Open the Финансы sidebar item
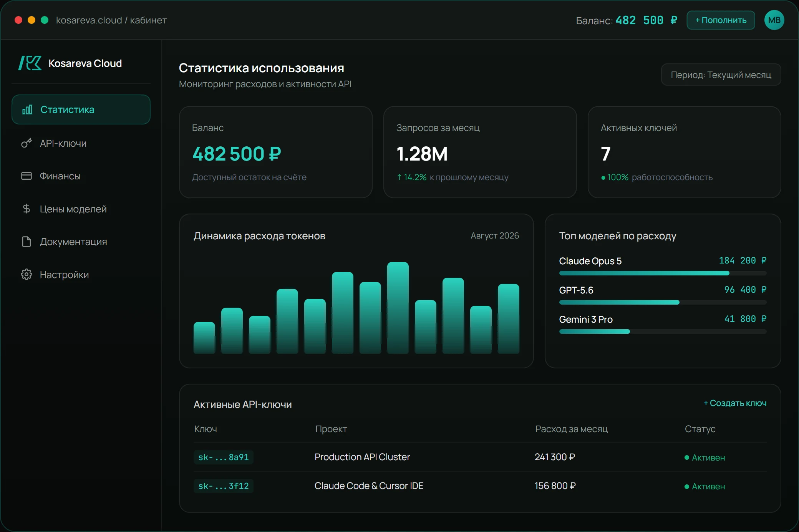 81,176
